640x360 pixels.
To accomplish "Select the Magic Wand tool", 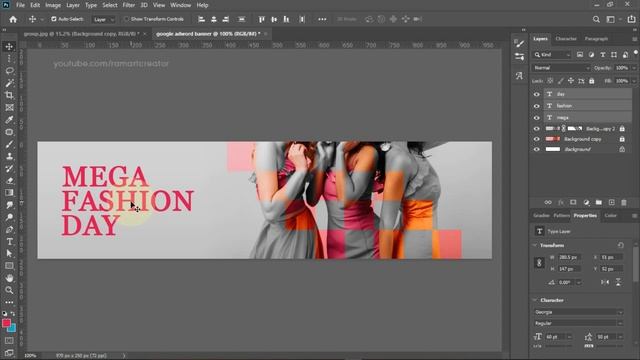I will point(9,83).
